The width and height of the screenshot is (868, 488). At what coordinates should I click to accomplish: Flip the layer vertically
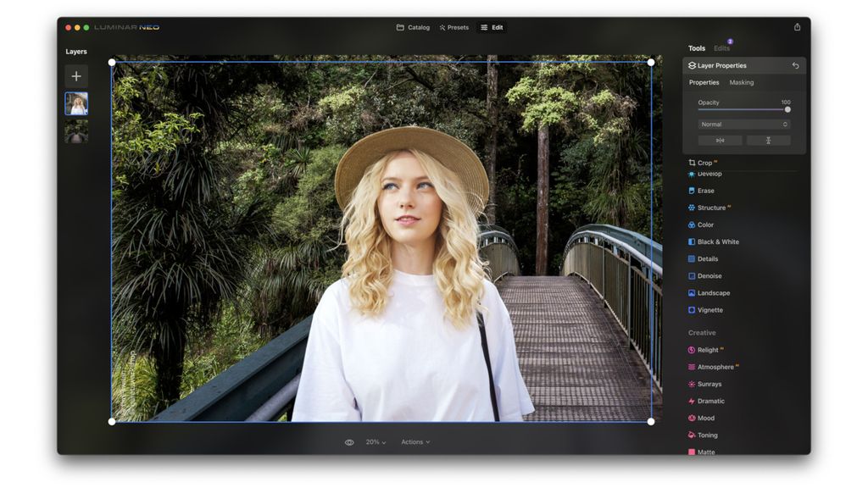[x=769, y=140]
